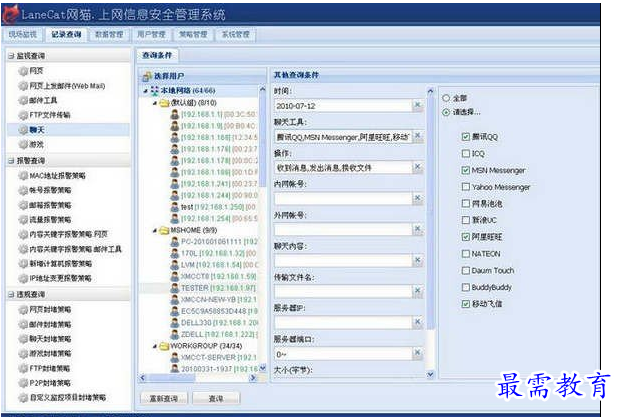Screen dimensions: 619x417
Task: Uncheck the MSN Messenger checkbox
Action: pyautogui.click(x=466, y=170)
